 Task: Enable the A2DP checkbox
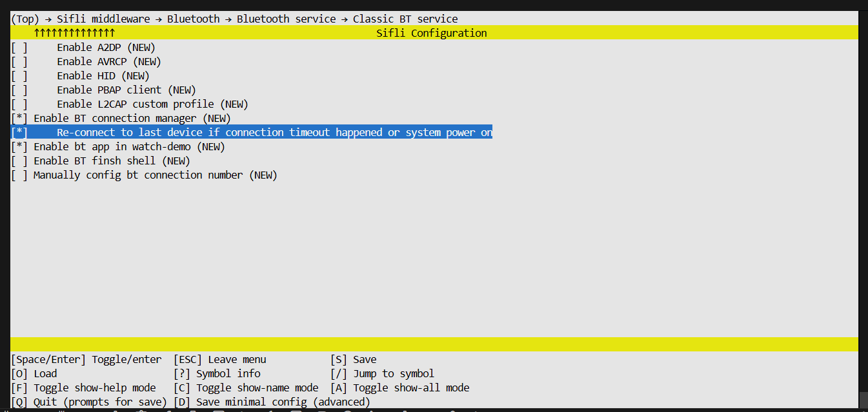point(19,47)
